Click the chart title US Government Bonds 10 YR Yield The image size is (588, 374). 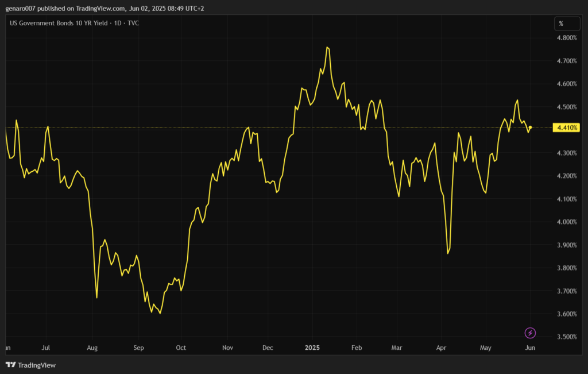point(75,23)
